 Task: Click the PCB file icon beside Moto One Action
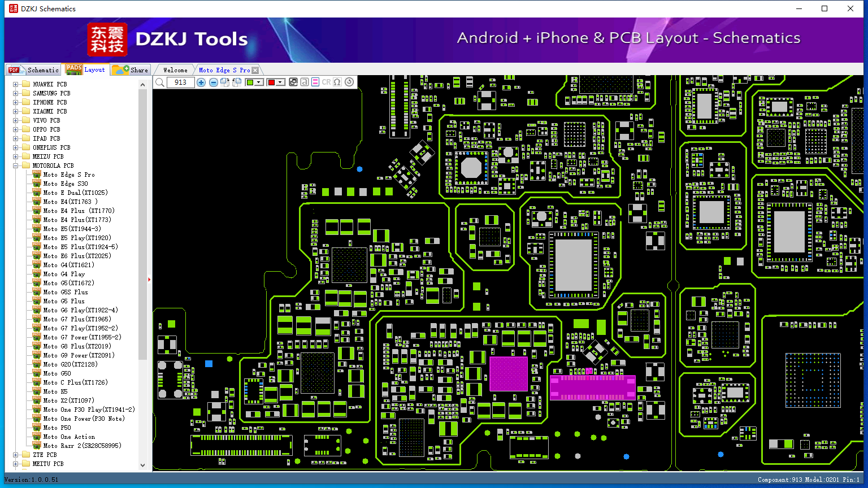coord(37,437)
